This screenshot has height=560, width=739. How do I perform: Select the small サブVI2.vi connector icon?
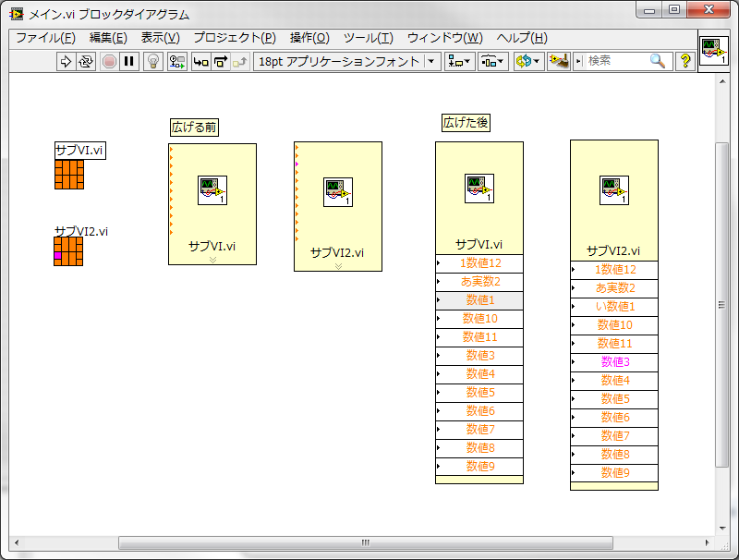pyautogui.click(x=68, y=251)
